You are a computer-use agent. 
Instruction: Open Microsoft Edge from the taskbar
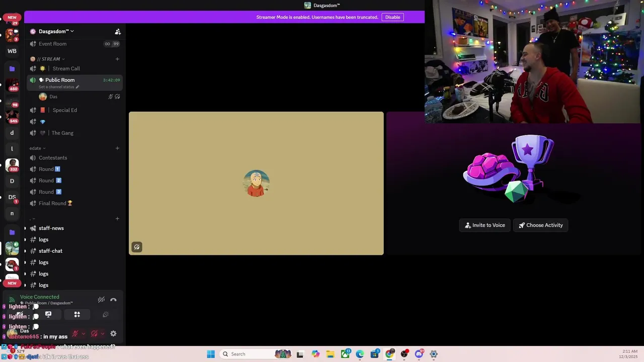[x=360, y=354]
